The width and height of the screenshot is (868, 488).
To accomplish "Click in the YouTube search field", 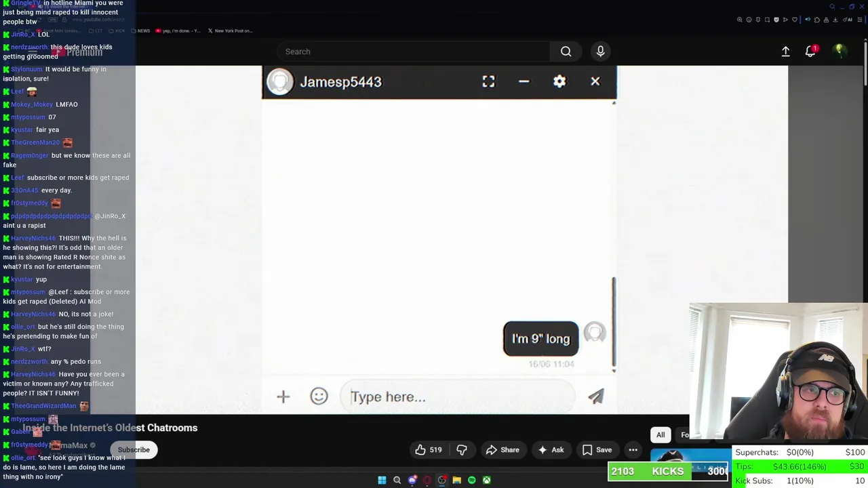I will [414, 52].
